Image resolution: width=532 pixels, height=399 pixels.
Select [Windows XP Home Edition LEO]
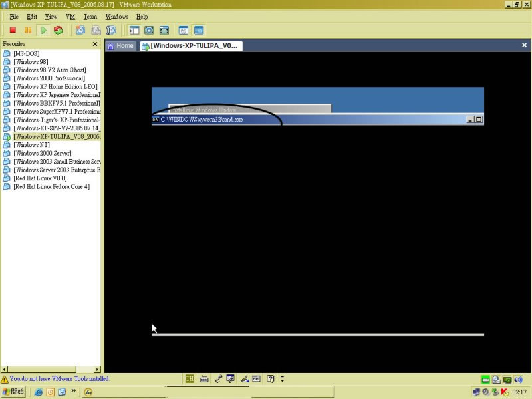click(x=55, y=86)
